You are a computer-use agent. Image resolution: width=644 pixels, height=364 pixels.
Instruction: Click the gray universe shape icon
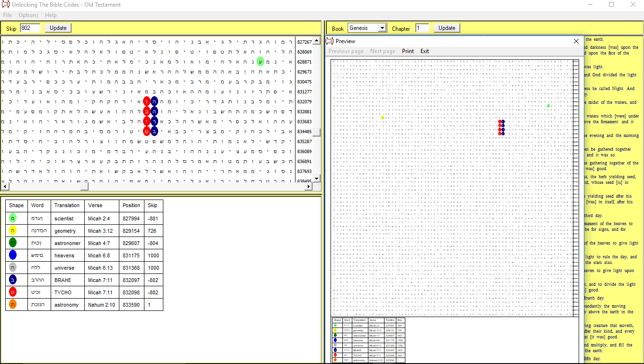coord(13,268)
